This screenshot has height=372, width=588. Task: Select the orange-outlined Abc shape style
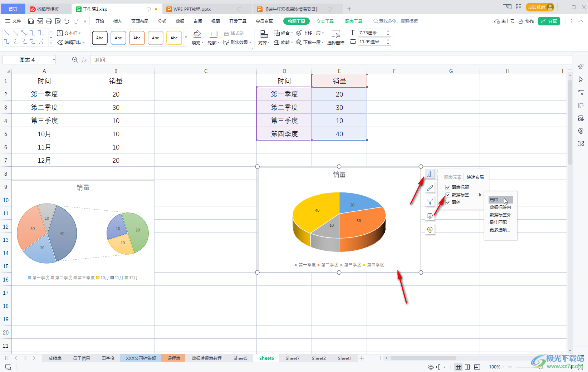pyautogui.click(x=137, y=38)
